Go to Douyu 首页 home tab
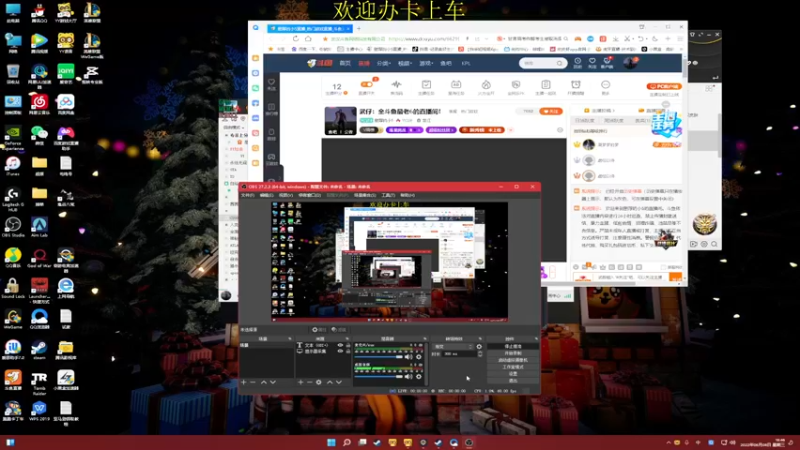Image resolution: width=800 pixels, height=450 pixels. click(x=345, y=63)
